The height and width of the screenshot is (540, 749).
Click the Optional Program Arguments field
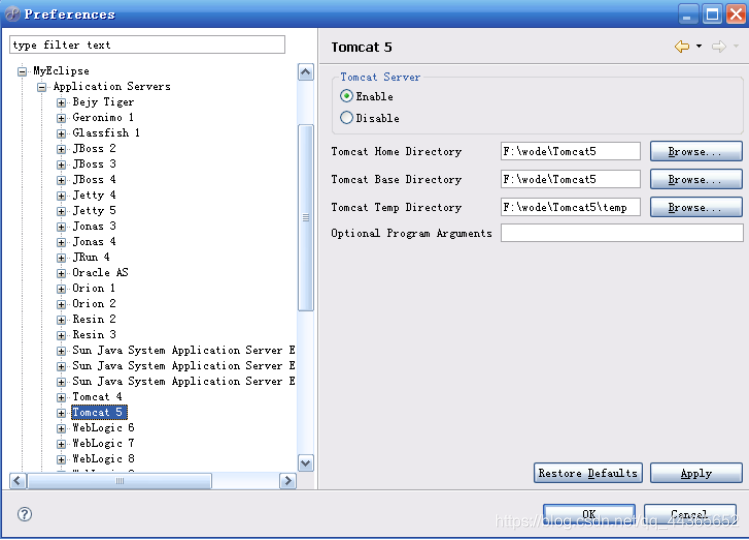(x=621, y=233)
